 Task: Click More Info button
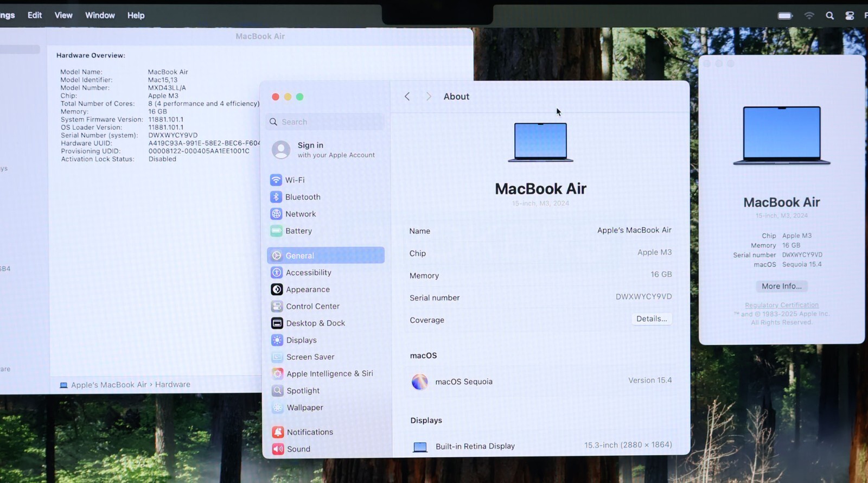coord(781,287)
